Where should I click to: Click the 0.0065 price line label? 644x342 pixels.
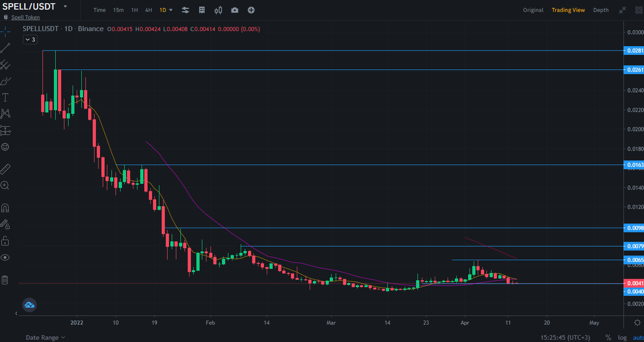633,260
